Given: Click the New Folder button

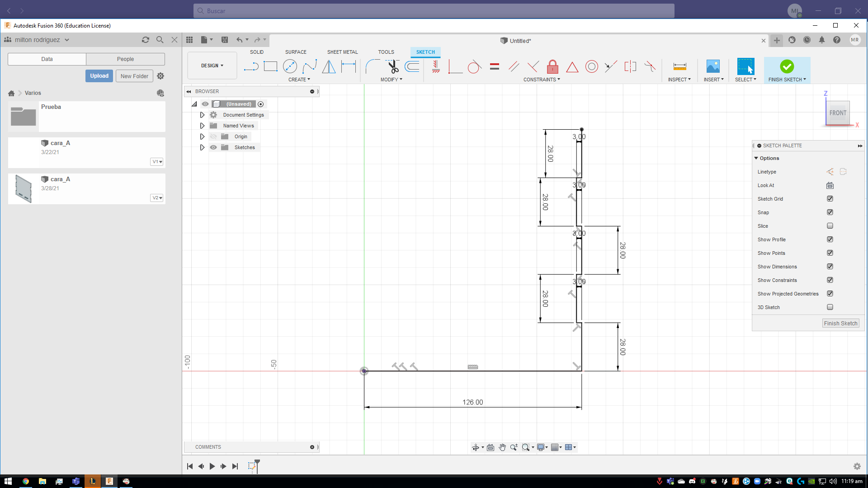Looking at the screenshot, I should pos(134,76).
